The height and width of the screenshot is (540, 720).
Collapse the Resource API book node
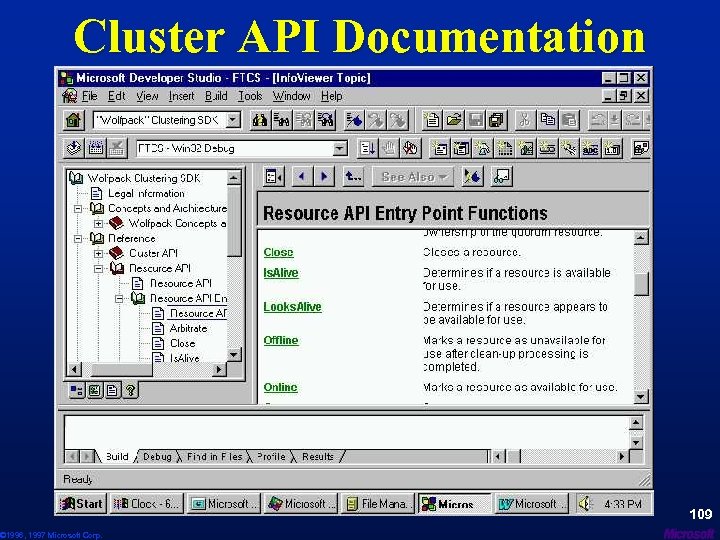tap(98, 269)
